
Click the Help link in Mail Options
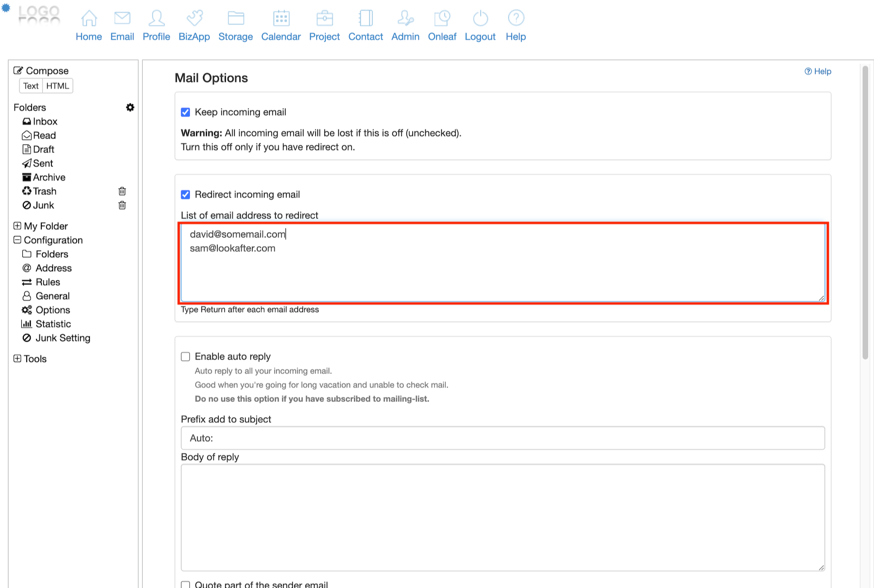[x=818, y=71]
